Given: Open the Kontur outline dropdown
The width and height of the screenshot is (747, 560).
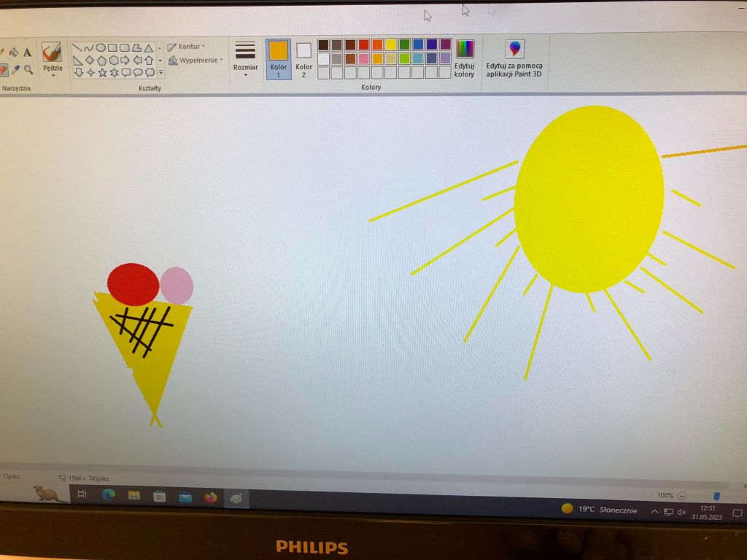Looking at the screenshot, I should pos(186,46).
